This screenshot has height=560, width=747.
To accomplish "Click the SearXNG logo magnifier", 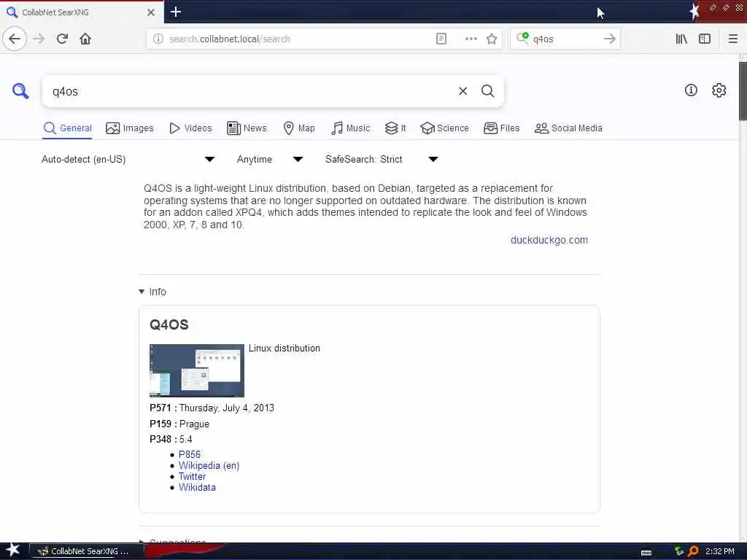I will [20, 91].
